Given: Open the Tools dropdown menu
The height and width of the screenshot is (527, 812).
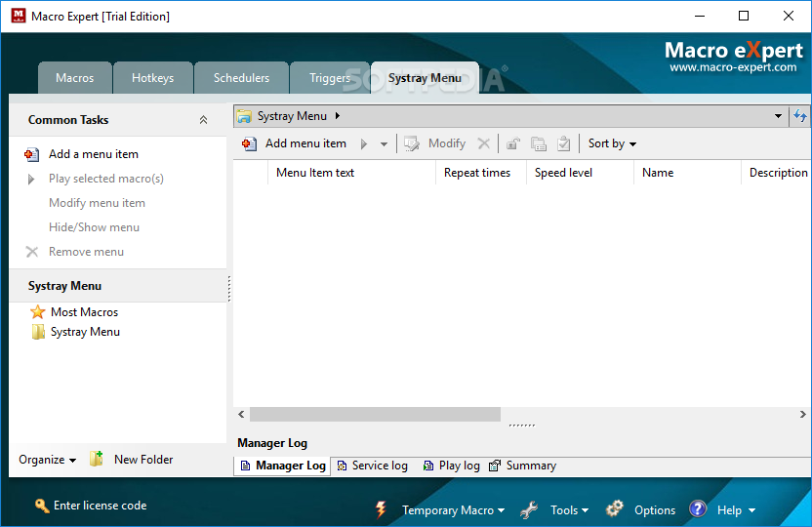Looking at the screenshot, I should coord(570,509).
